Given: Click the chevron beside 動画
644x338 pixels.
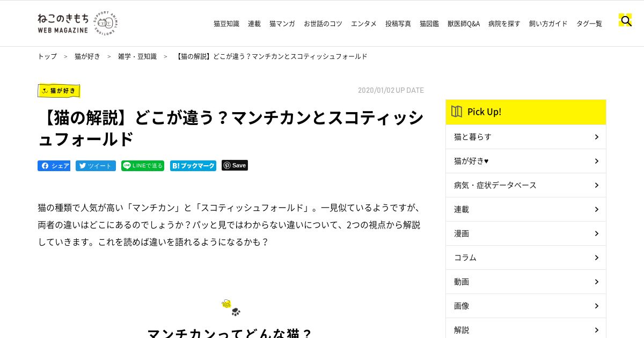Looking at the screenshot, I should pyautogui.click(x=596, y=282).
